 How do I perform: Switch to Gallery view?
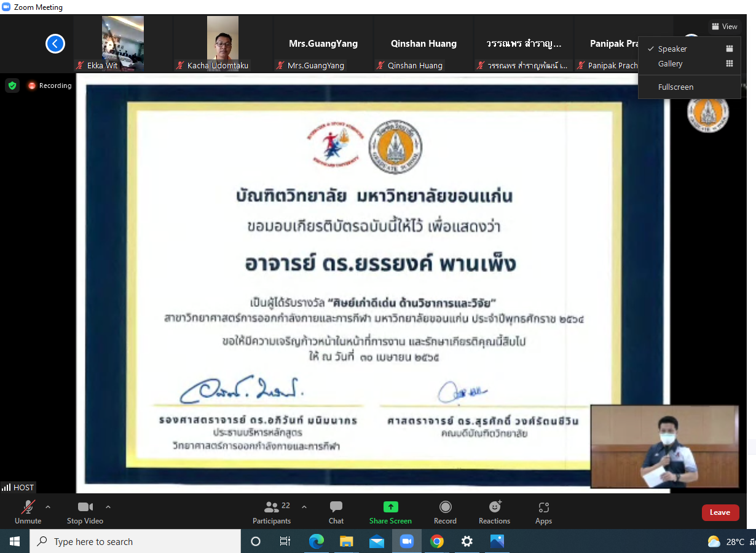click(670, 64)
